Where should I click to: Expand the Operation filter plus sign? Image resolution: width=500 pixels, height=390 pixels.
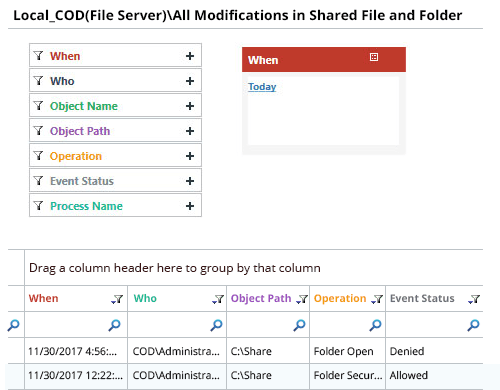pos(190,156)
